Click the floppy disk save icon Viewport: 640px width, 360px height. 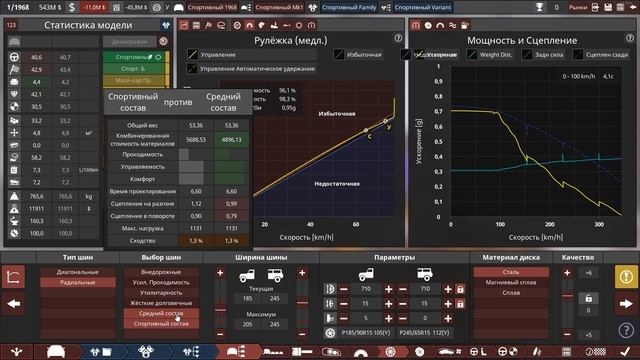[x=608, y=7]
